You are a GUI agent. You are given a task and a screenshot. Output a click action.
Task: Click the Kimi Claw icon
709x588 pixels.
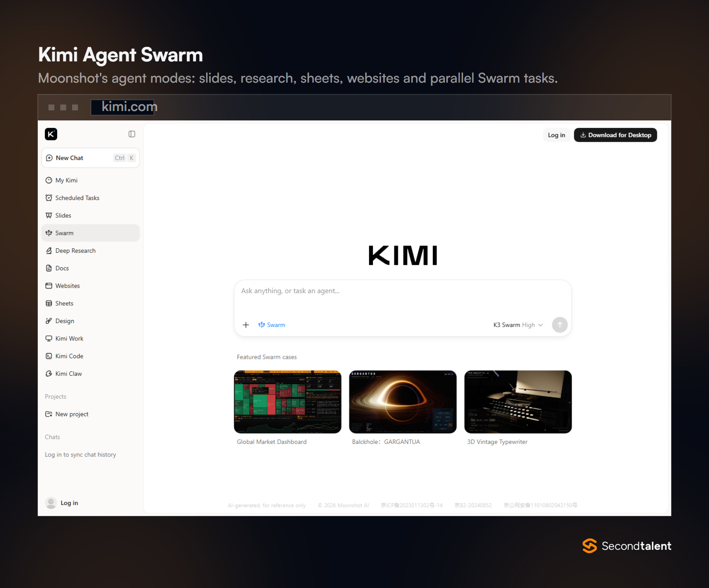tap(49, 374)
